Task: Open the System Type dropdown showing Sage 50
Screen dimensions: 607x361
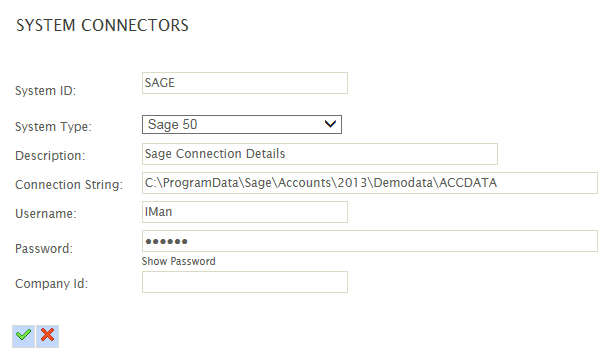Action: (242, 125)
